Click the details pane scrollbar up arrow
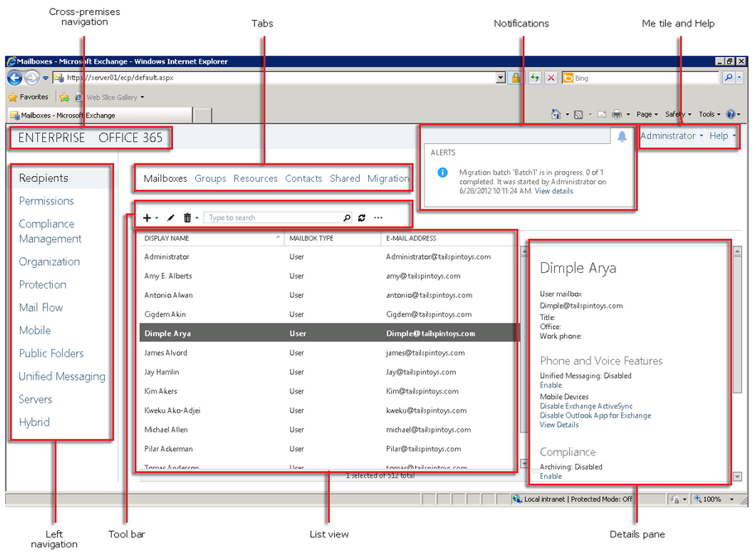The image size is (756, 554). click(x=737, y=251)
